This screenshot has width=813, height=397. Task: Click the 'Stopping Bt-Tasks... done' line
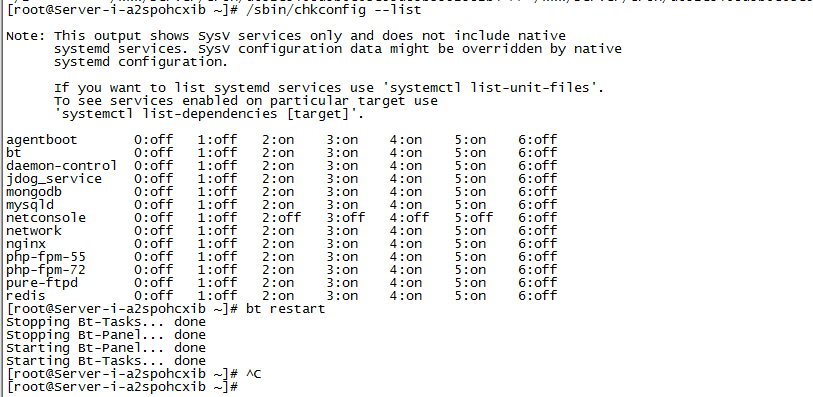(106, 322)
